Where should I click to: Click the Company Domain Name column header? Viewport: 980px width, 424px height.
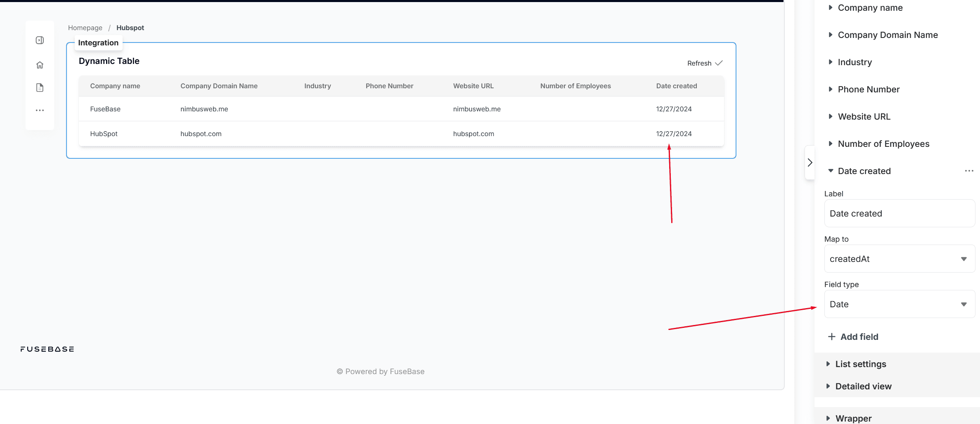pos(219,86)
